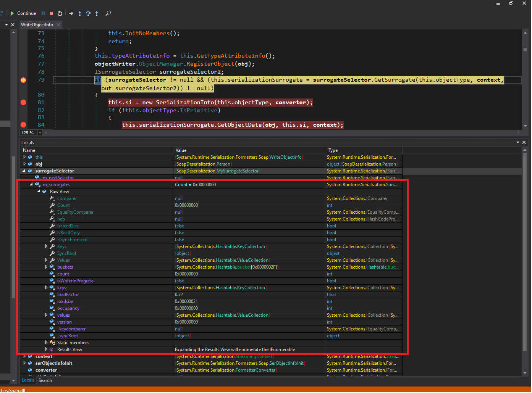
Task: Click the Static members icon
Action: (52, 343)
